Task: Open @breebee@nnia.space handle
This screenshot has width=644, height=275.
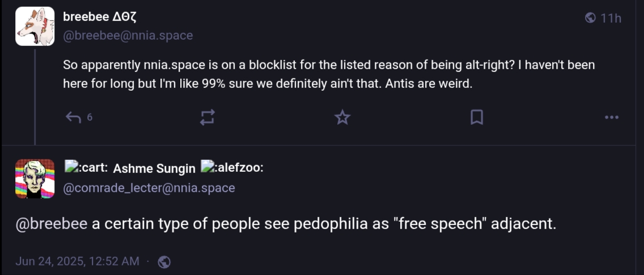Action: pos(128,36)
